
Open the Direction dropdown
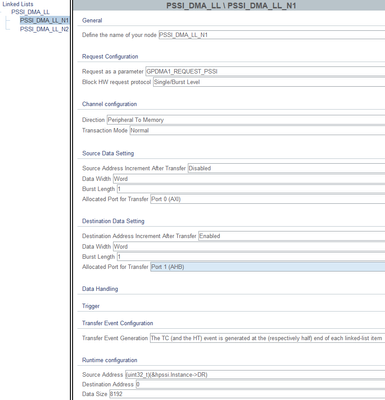pos(246,120)
